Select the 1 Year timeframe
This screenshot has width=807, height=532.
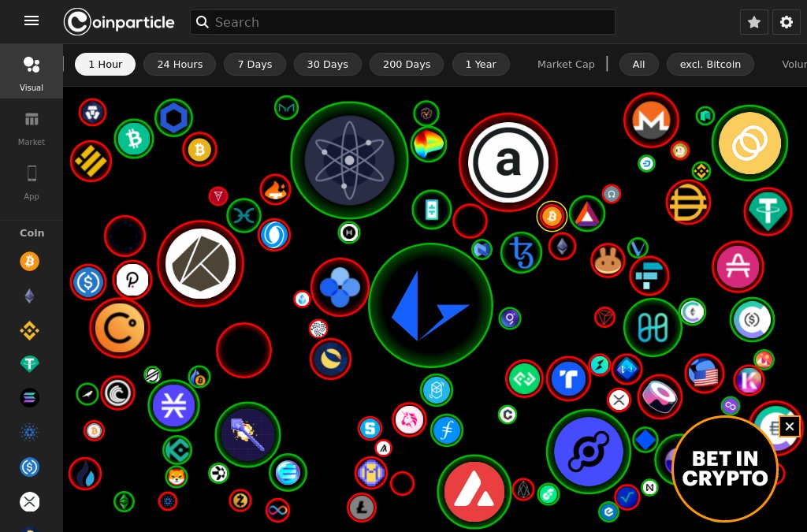tap(481, 65)
